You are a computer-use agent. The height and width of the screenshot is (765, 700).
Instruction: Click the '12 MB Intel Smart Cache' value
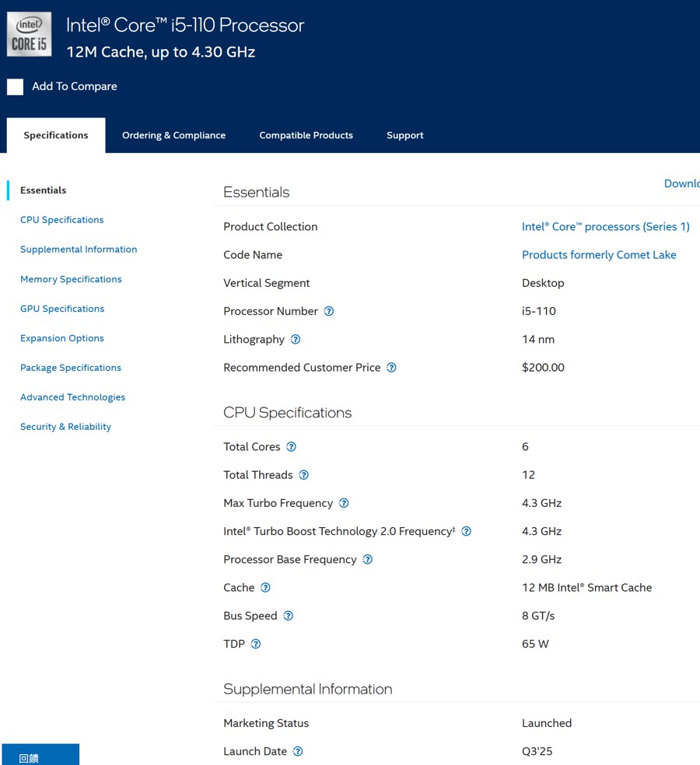(586, 588)
